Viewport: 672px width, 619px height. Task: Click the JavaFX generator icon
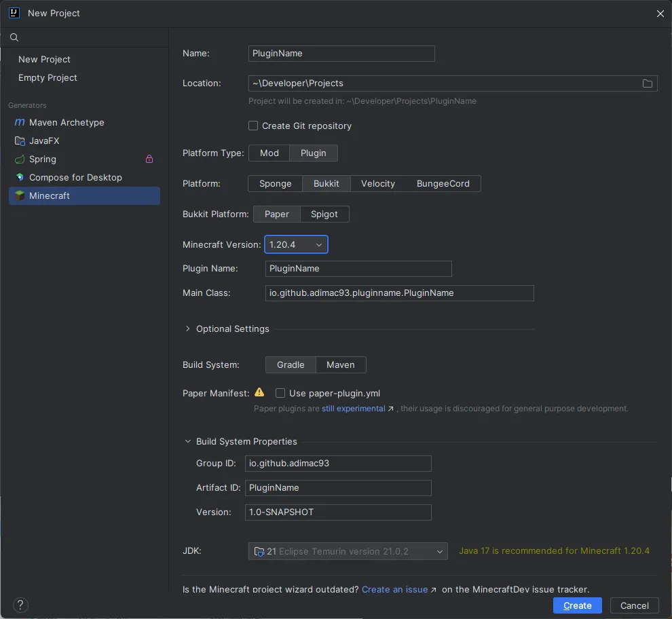click(x=20, y=140)
